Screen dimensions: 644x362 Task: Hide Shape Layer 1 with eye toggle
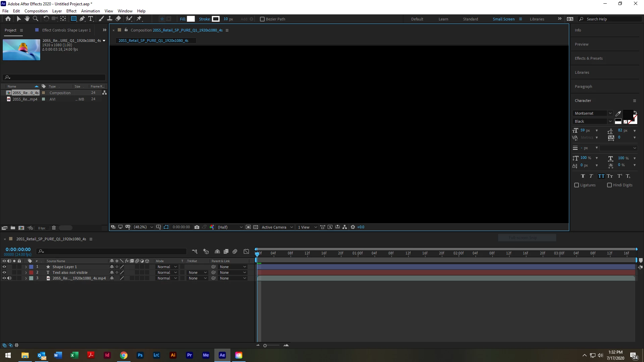pos(4,267)
